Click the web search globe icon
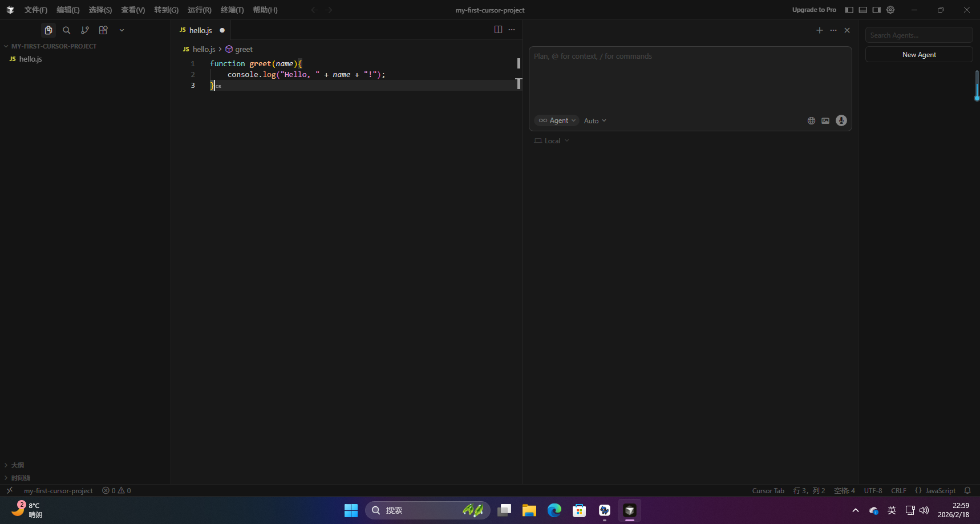This screenshot has height=524, width=980. pyautogui.click(x=811, y=120)
